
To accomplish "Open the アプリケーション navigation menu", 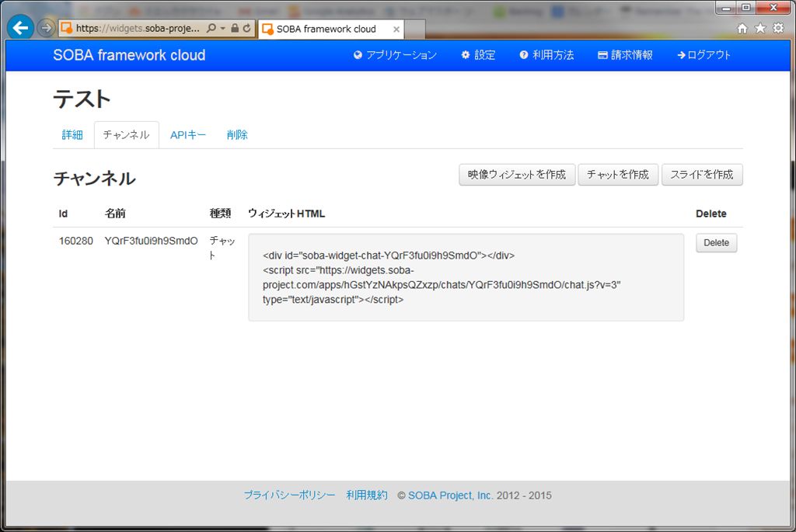I will (x=395, y=55).
